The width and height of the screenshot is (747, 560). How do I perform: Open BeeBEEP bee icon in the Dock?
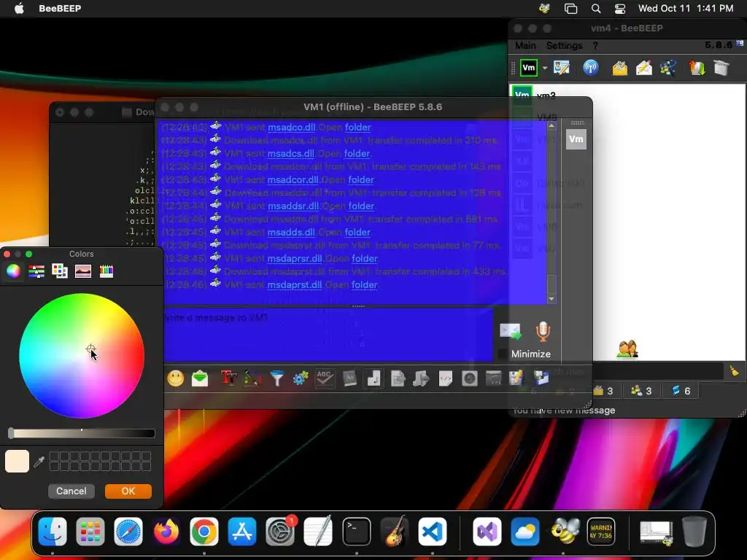pos(565,532)
